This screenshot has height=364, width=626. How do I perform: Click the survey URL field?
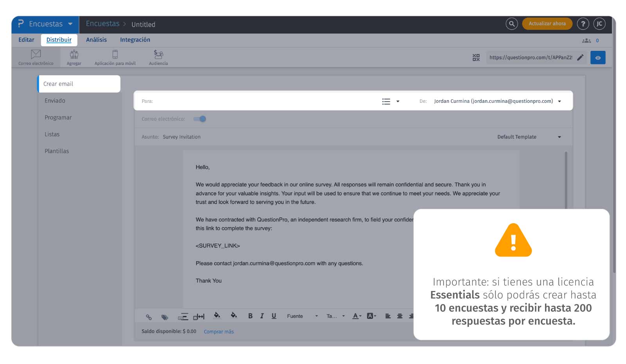tap(531, 57)
